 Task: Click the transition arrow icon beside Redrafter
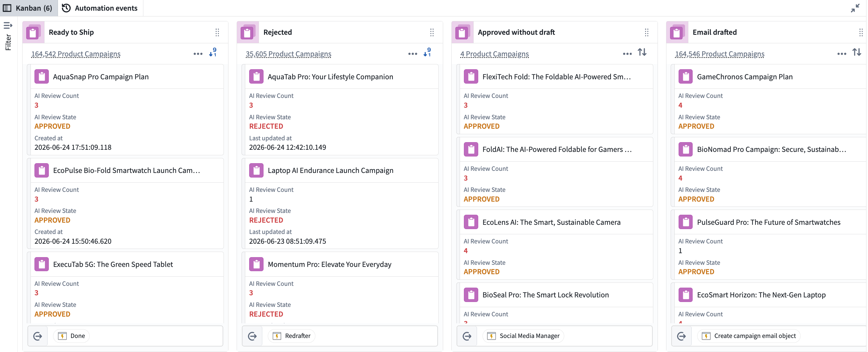tap(253, 336)
